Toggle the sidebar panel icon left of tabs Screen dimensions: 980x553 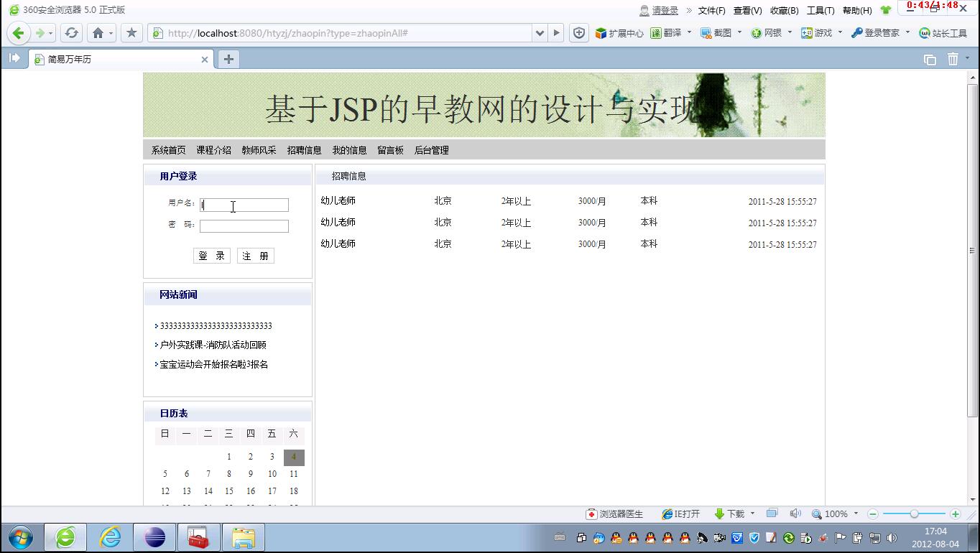pyautogui.click(x=14, y=58)
